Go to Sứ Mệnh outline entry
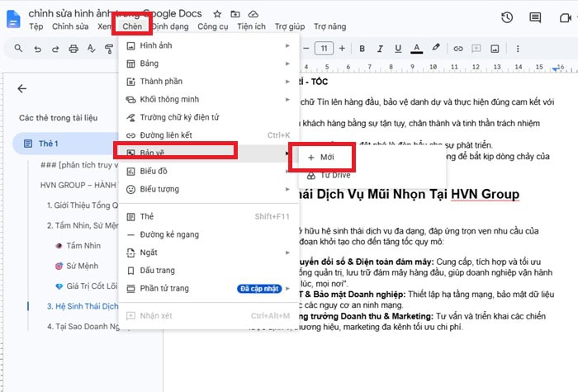578x392 pixels. (83, 266)
